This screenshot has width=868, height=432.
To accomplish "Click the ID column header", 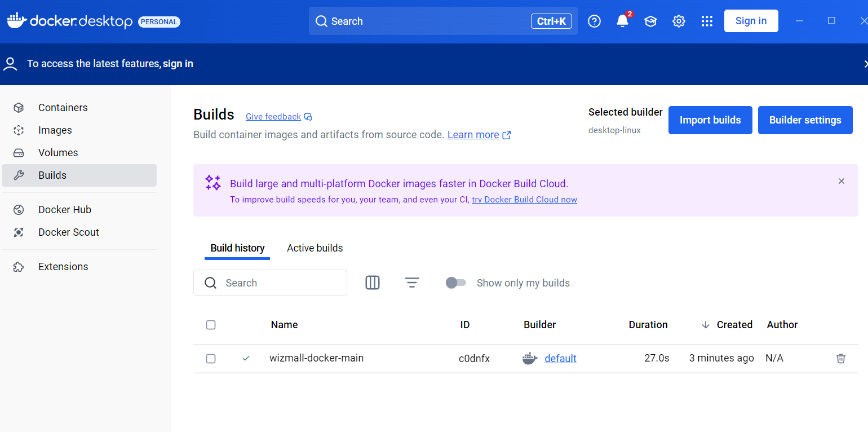I will (464, 325).
